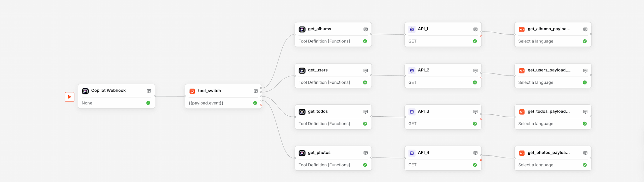Open Select a language on get_albums_payload node
The width and height of the screenshot is (644, 182).
click(536, 41)
